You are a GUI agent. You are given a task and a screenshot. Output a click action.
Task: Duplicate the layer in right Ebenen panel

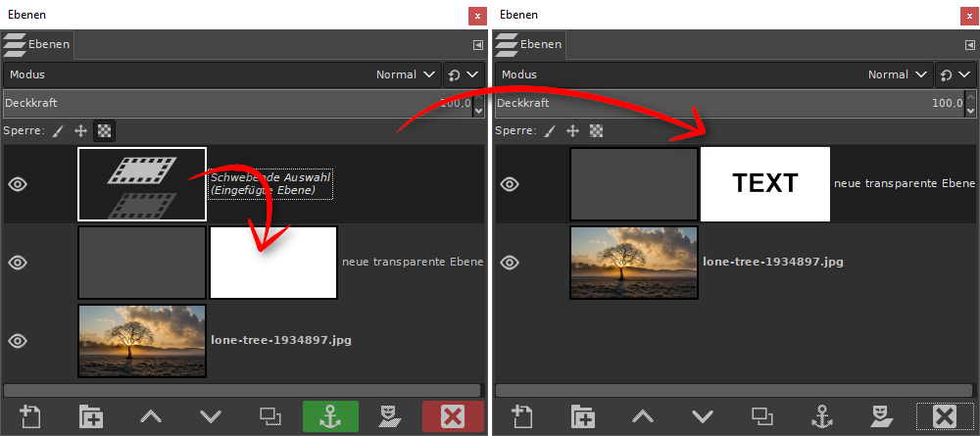point(761,416)
